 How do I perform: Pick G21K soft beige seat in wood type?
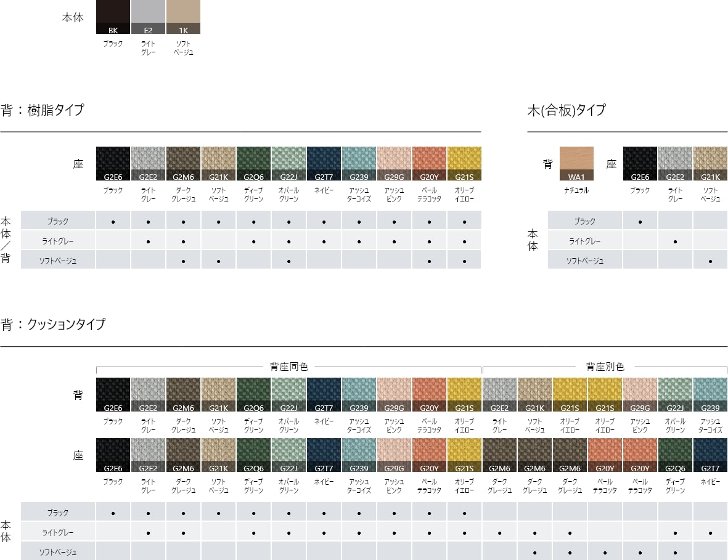pyautogui.click(x=710, y=164)
